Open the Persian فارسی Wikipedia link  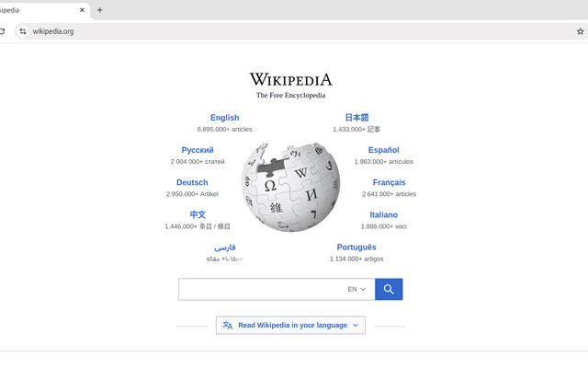[x=224, y=247]
